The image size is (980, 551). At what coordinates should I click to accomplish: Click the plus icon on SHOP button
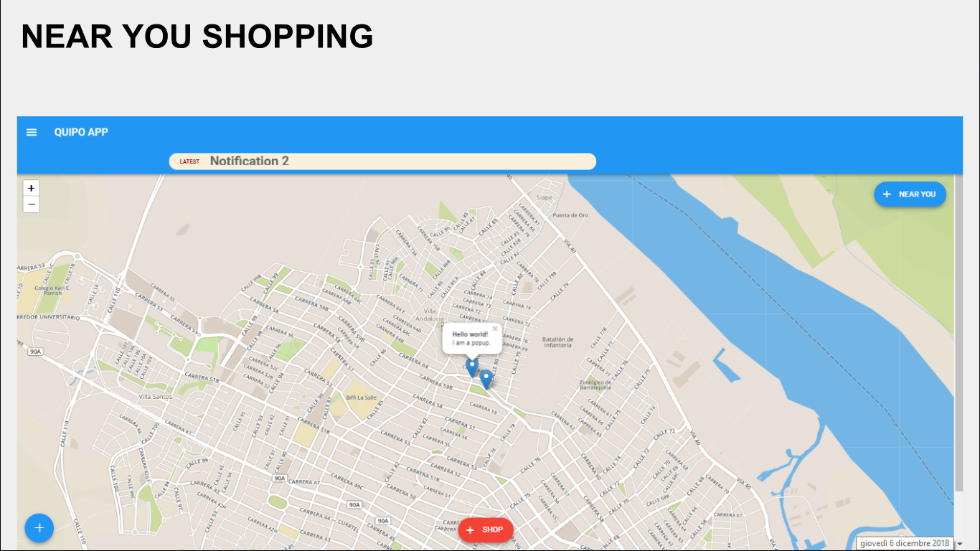click(x=471, y=530)
